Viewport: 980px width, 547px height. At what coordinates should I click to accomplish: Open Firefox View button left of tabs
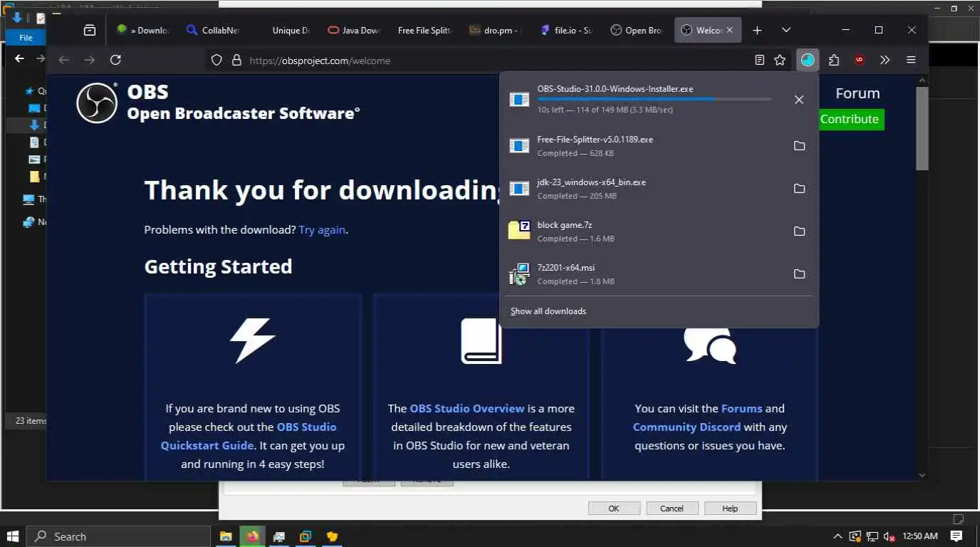(89, 31)
